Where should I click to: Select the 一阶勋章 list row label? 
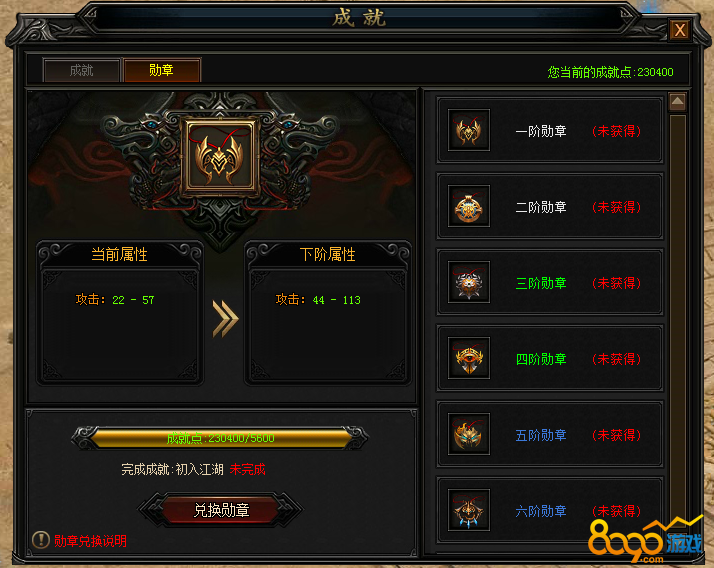(x=541, y=131)
